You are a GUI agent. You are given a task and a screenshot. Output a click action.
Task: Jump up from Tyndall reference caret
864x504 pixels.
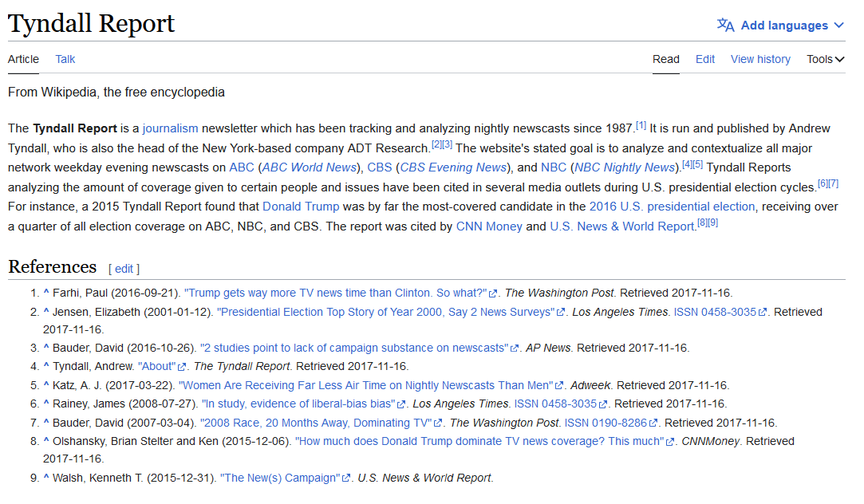[46, 366]
